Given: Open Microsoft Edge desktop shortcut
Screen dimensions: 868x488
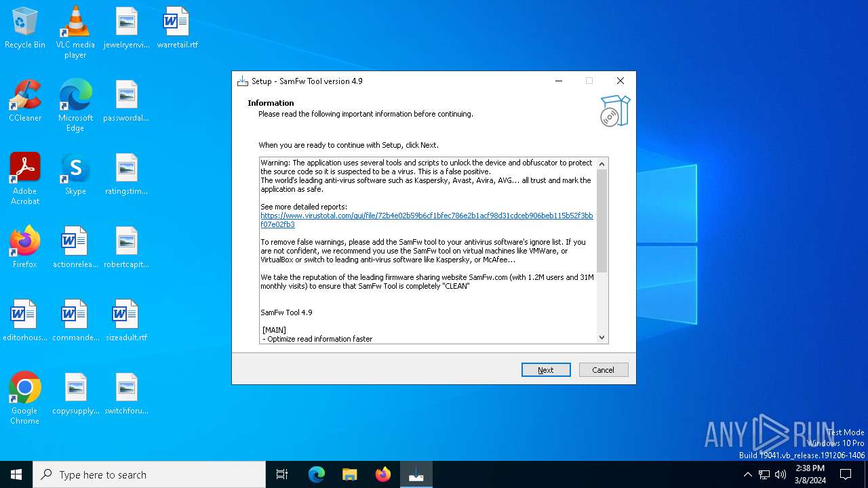Looking at the screenshot, I should pyautogui.click(x=75, y=106).
